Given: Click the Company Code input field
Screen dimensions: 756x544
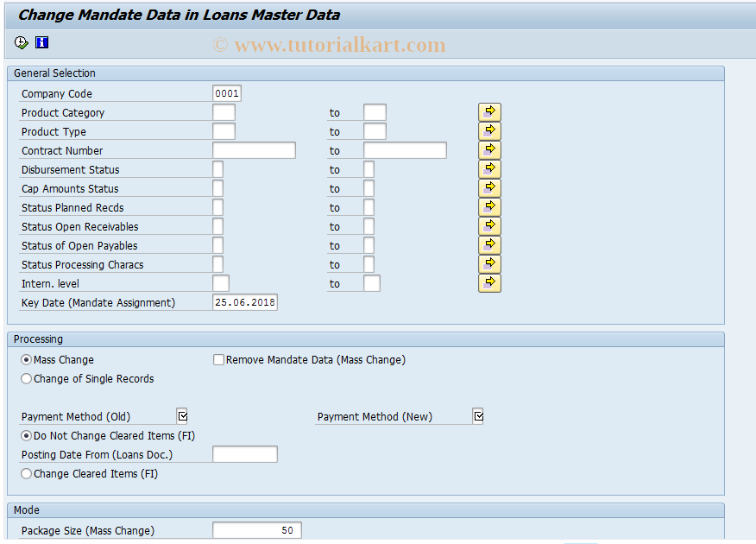Looking at the screenshot, I should pos(226,92).
